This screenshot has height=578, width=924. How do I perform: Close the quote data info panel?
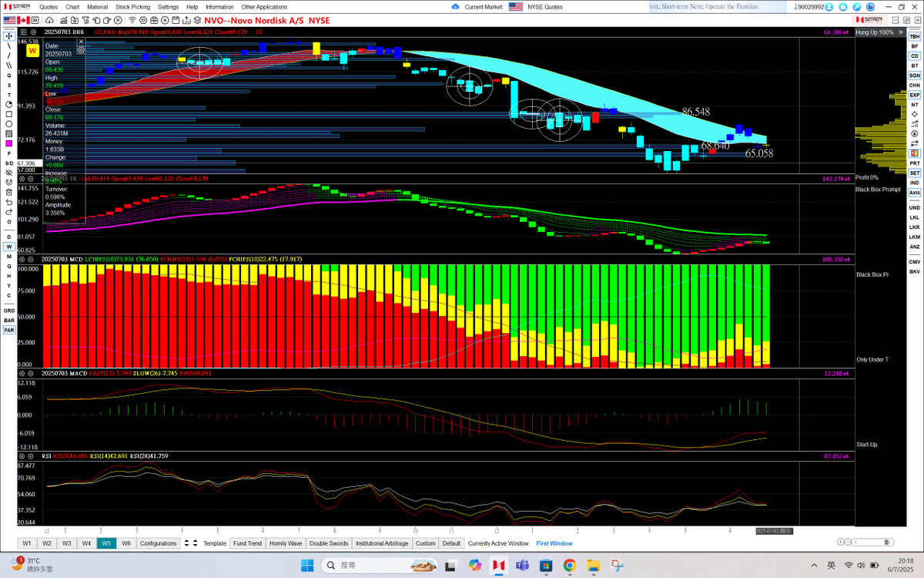(81, 42)
